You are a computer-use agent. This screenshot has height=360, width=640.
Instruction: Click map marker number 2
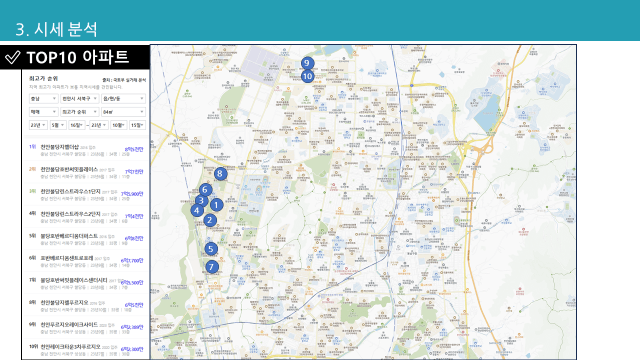[210, 220]
